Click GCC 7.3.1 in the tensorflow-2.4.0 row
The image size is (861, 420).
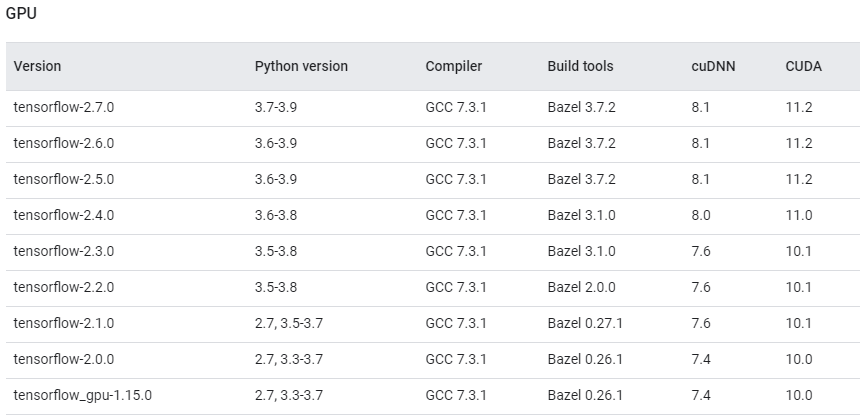coord(456,215)
